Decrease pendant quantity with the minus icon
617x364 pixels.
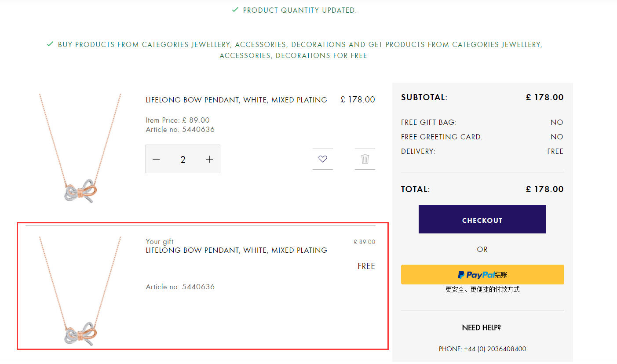click(156, 159)
